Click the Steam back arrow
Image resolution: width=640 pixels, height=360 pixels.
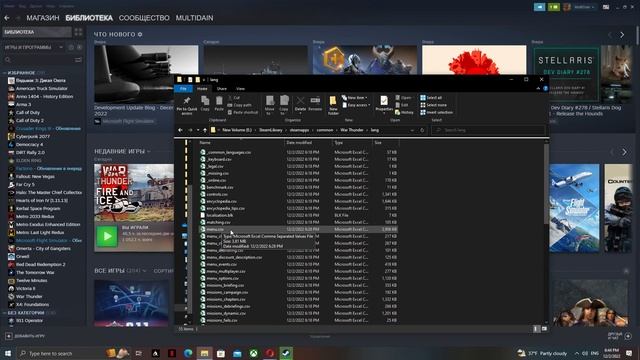(7, 18)
